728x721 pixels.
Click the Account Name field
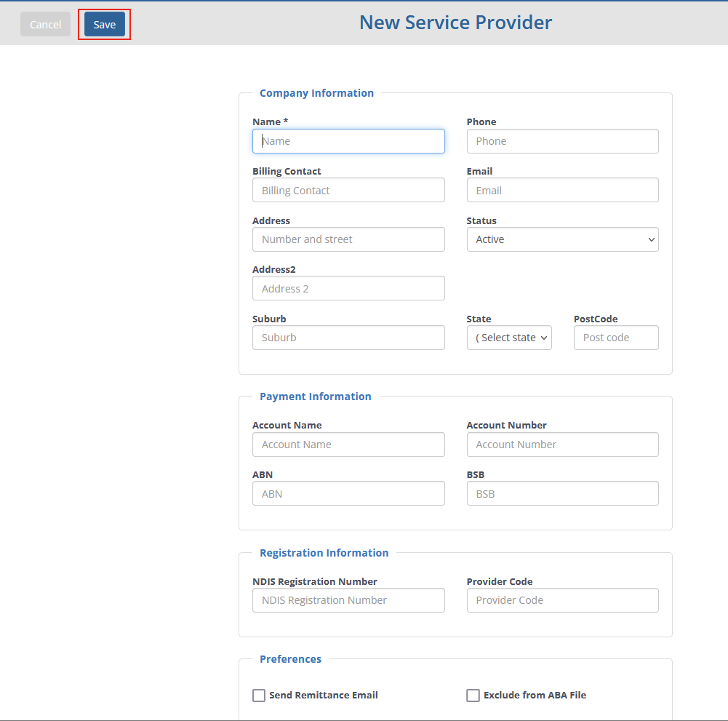point(348,445)
